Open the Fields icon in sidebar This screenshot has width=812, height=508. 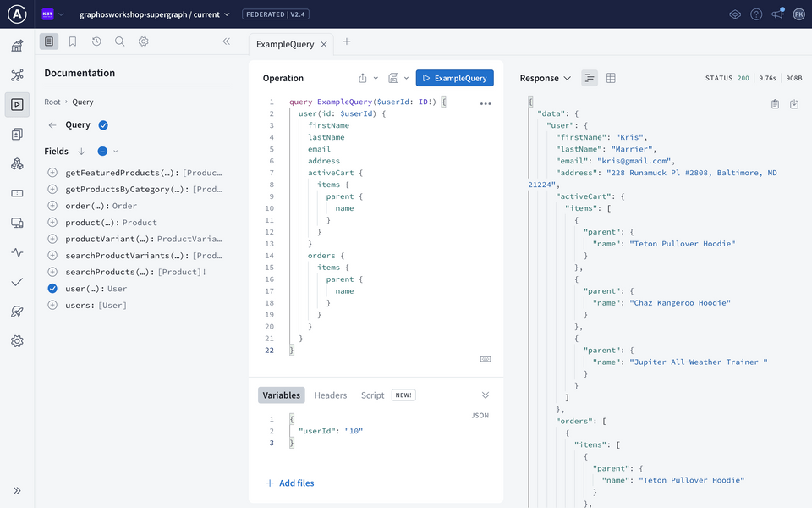(x=17, y=193)
